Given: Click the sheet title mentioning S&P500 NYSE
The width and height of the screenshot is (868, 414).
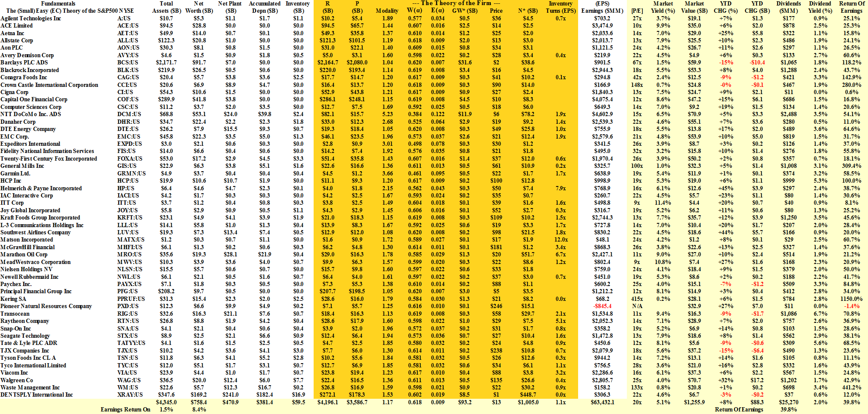Looking at the screenshot, I should tap(70, 11).
